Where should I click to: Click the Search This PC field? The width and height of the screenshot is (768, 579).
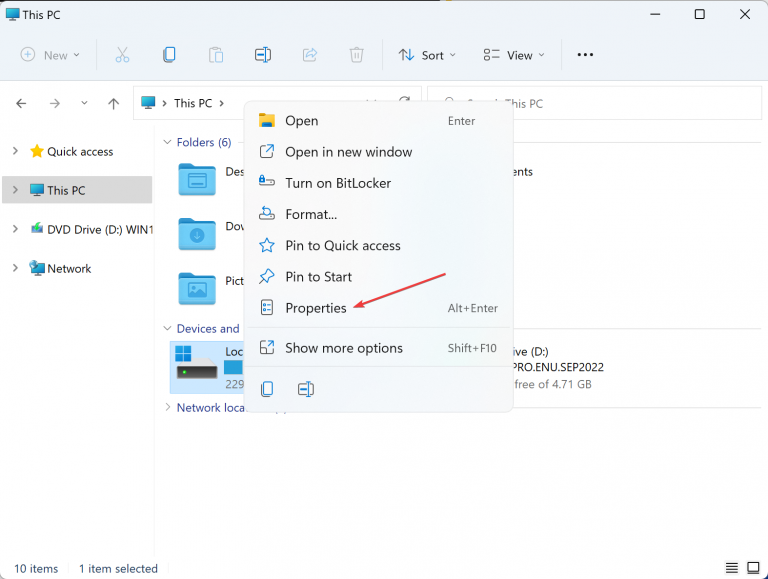click(x=595, y=103)
